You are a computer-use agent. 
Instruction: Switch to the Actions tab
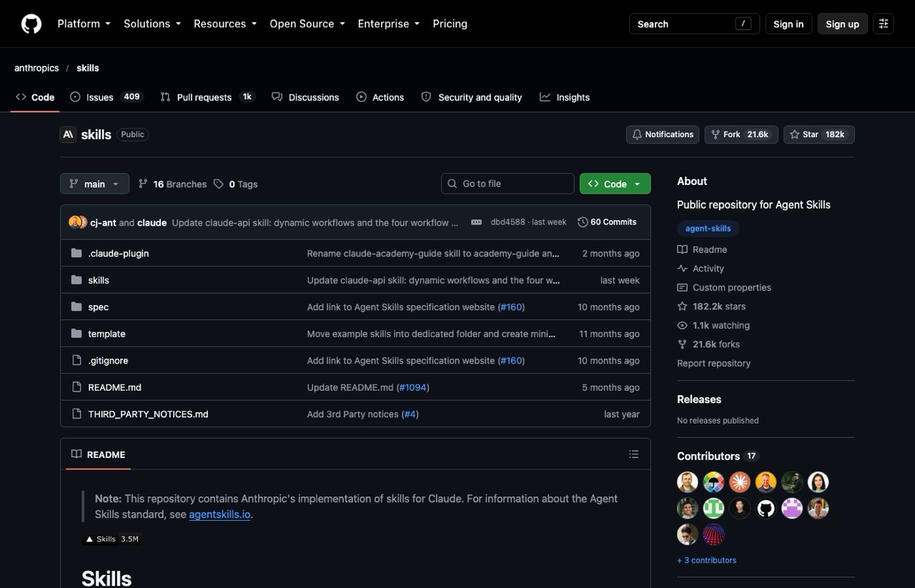pos(380,97)
